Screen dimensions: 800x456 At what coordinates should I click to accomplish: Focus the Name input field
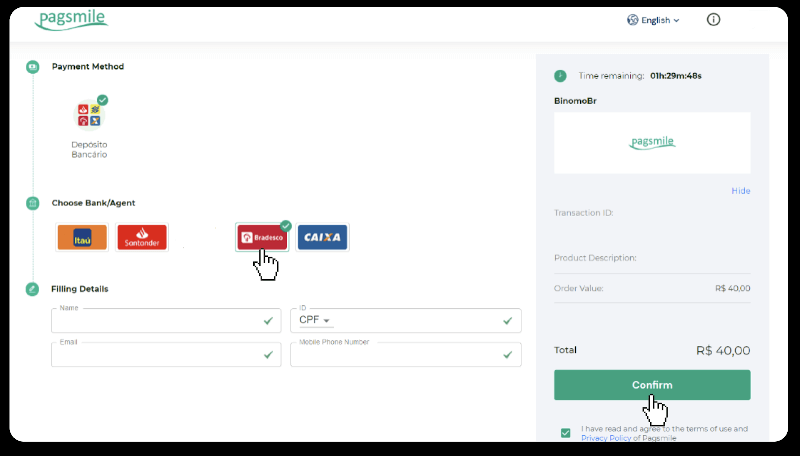coord(155,321)
